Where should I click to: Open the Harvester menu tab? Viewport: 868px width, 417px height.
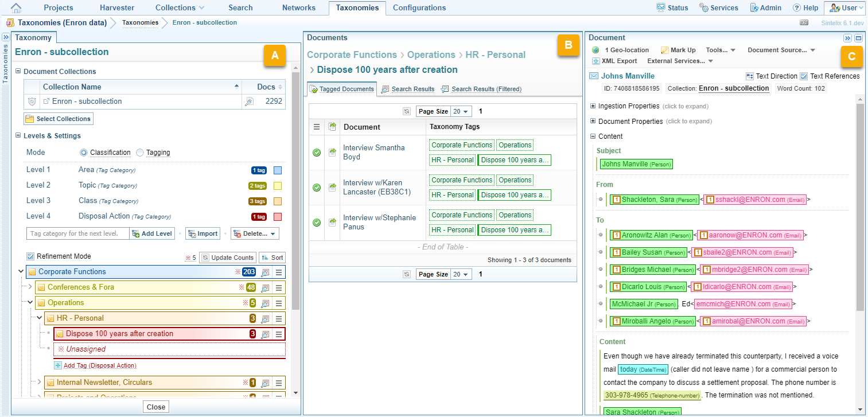coord(116,8)
